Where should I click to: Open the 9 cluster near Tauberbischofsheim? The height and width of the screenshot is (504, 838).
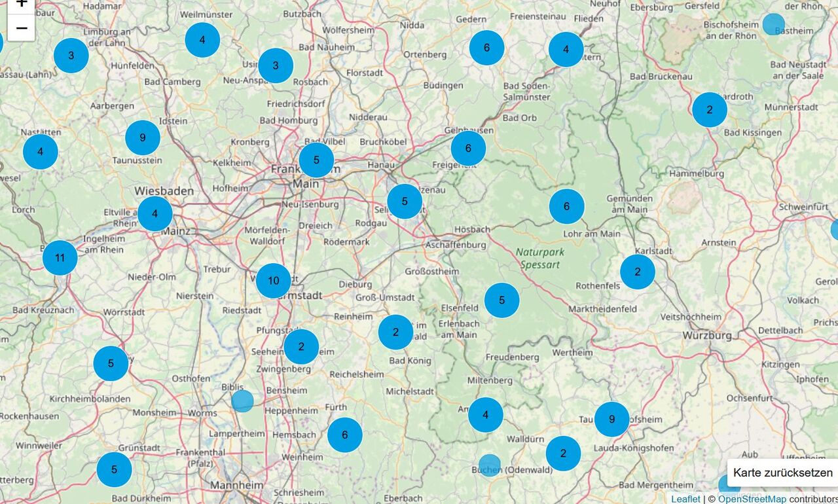click(612, 420)
